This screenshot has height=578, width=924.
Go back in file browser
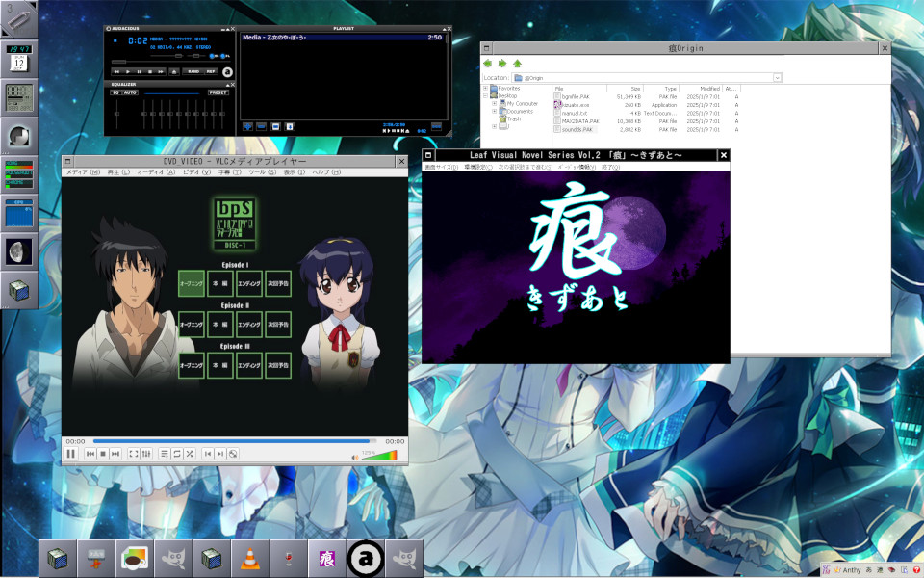[488, 64]
